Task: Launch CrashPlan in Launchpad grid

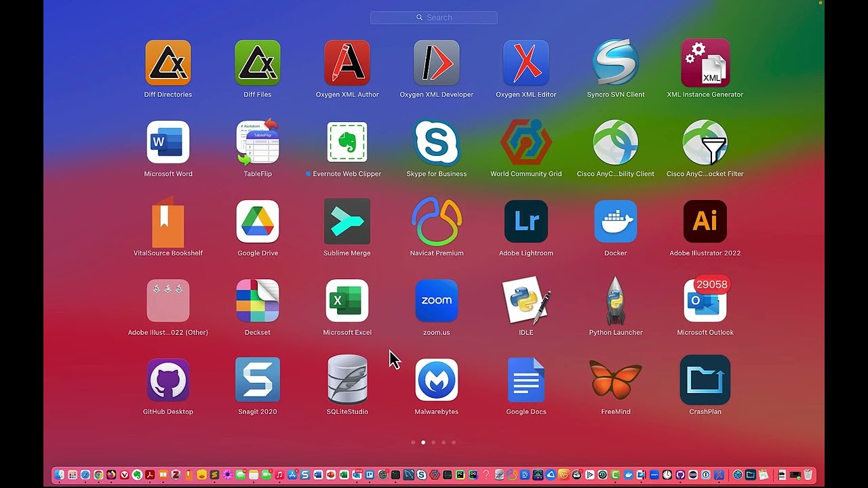Action: pyautogui.click(x=705, y=380)
